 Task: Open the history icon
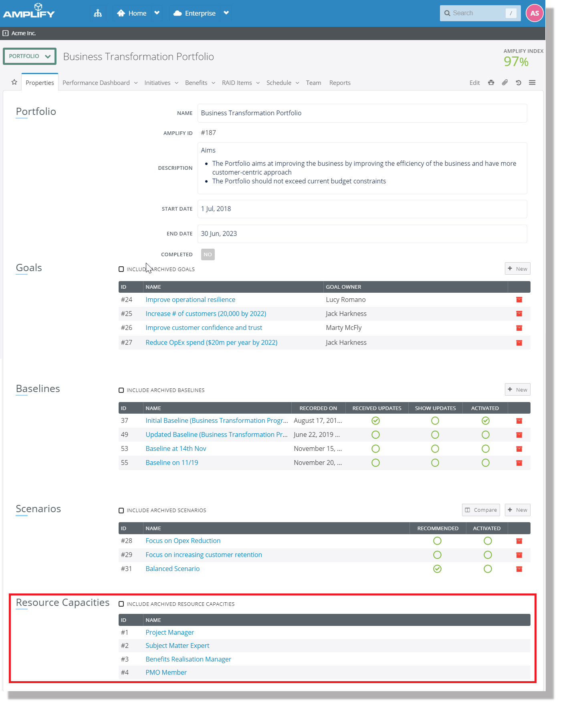click(518, 82)
